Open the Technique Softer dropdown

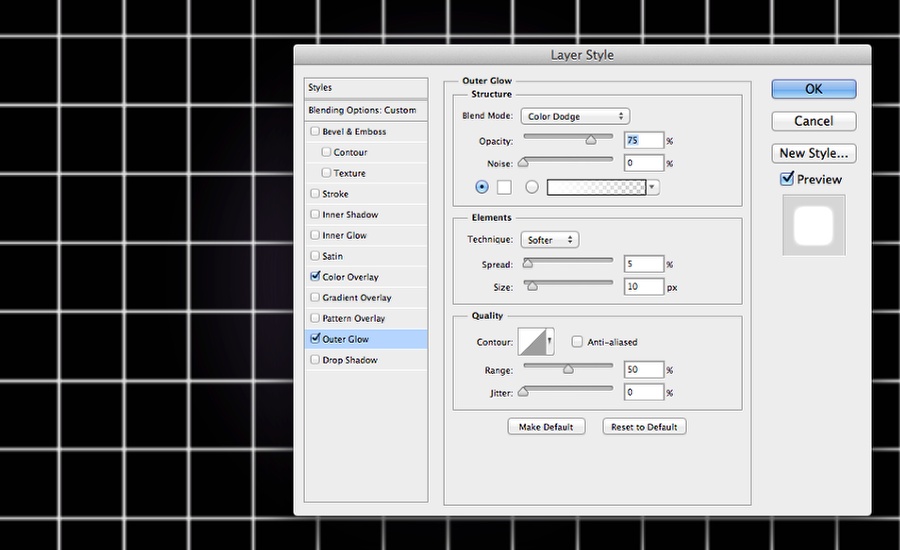tap(549, 240)
